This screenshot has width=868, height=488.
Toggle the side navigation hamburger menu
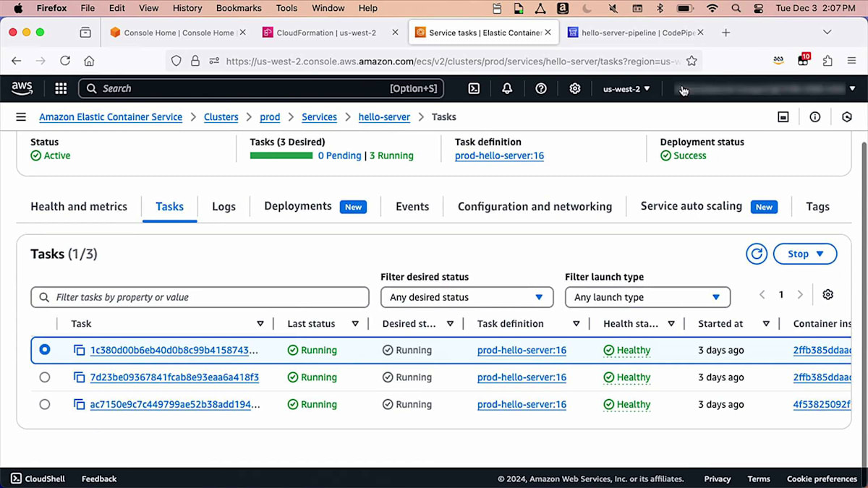(x=21, y=116)
